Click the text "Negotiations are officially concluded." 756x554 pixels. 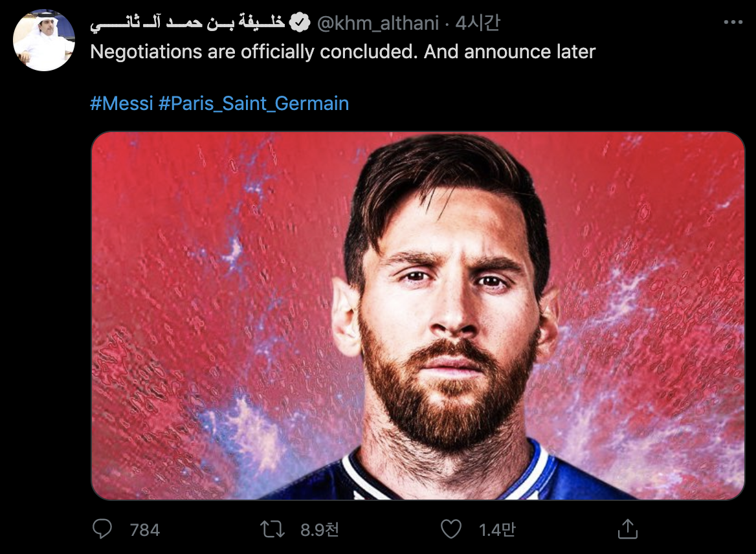point(254,52)
